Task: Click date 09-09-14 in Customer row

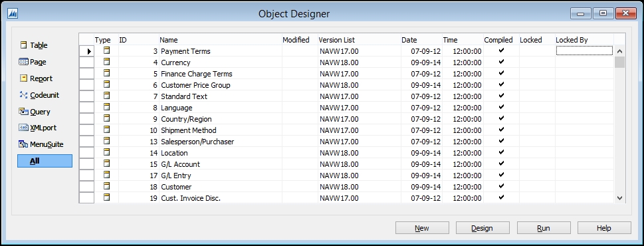Action: [427, 187]
